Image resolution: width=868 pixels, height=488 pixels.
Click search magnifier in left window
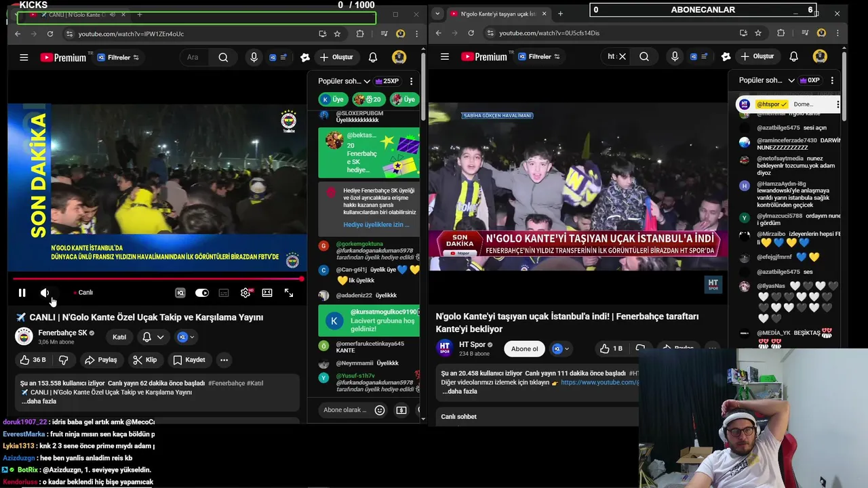pos(223,58)
